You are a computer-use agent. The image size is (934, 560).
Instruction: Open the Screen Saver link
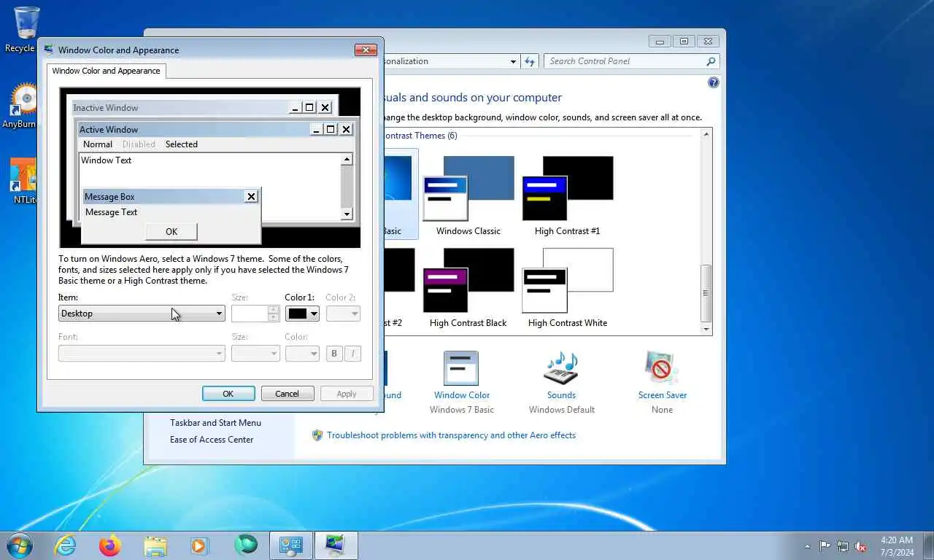coord(663,395)
